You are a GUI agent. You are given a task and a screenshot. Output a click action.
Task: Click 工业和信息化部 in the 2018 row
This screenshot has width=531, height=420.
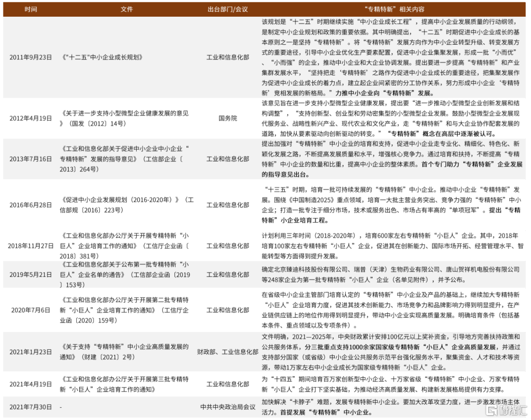[228, 246]
